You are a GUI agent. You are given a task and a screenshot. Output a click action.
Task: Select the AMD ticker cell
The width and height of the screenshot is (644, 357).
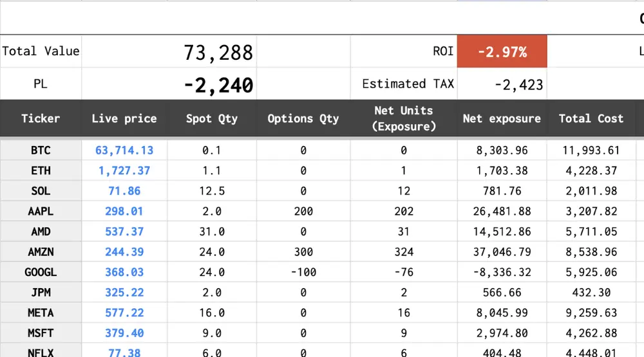coord(41,232)
